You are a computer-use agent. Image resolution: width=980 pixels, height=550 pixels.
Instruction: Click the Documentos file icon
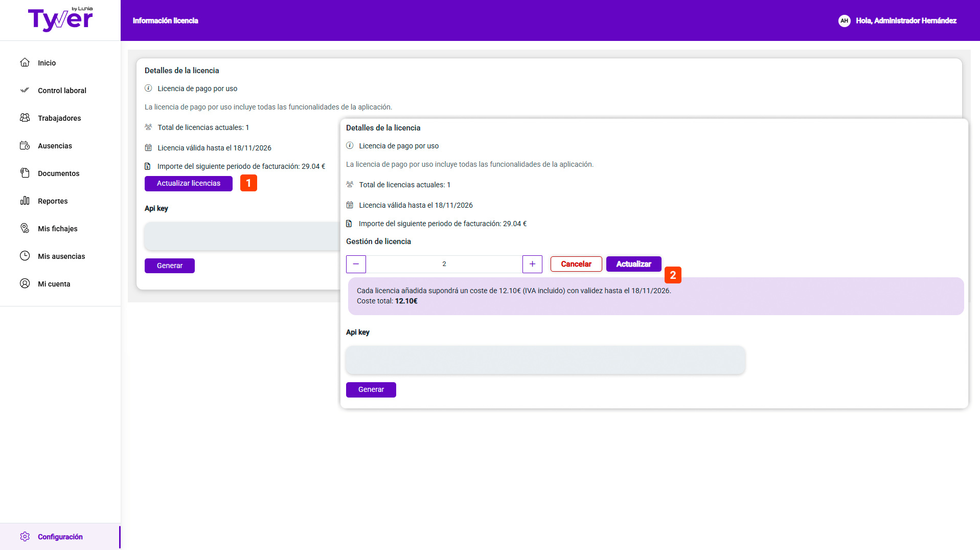pyautogui.click(x=25, y=173)
